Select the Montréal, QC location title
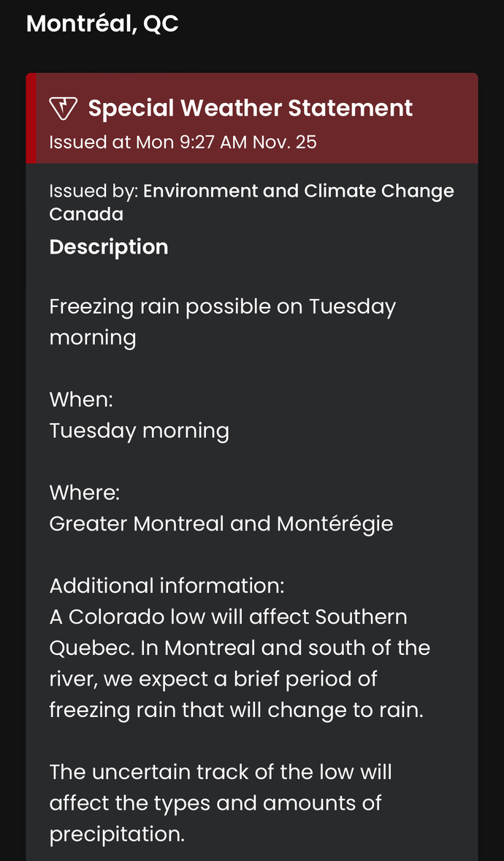This screenshot has width=504, height=861. click(x=103, y=23)
